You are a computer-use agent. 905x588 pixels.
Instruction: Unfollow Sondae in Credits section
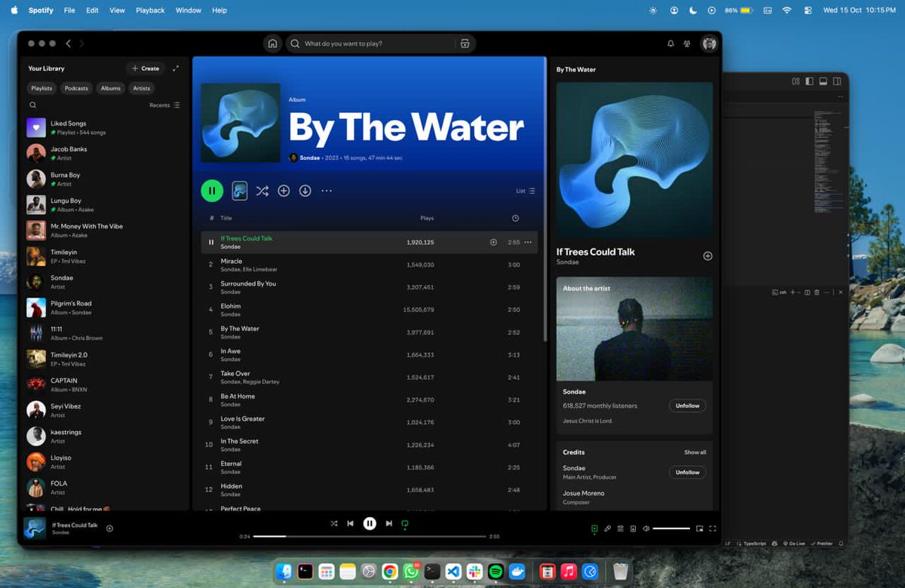pyautogui.click(x=687, y=472)
